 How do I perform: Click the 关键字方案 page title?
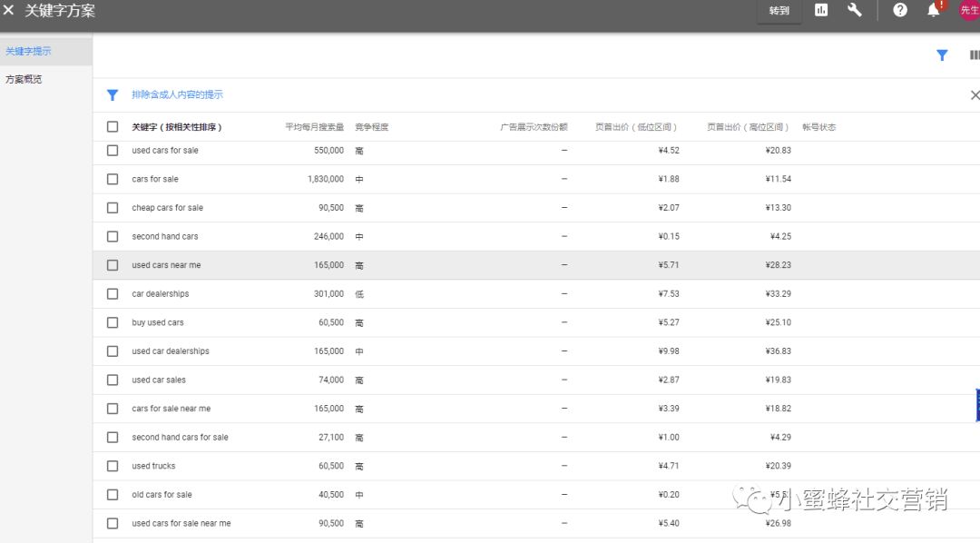(x=60, y=11)
